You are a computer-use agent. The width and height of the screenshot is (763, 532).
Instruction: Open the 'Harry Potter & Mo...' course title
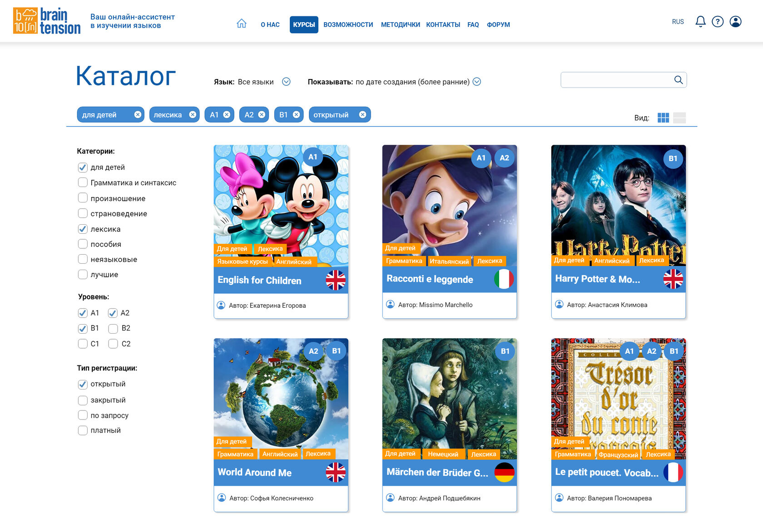(x=598, y=279)
